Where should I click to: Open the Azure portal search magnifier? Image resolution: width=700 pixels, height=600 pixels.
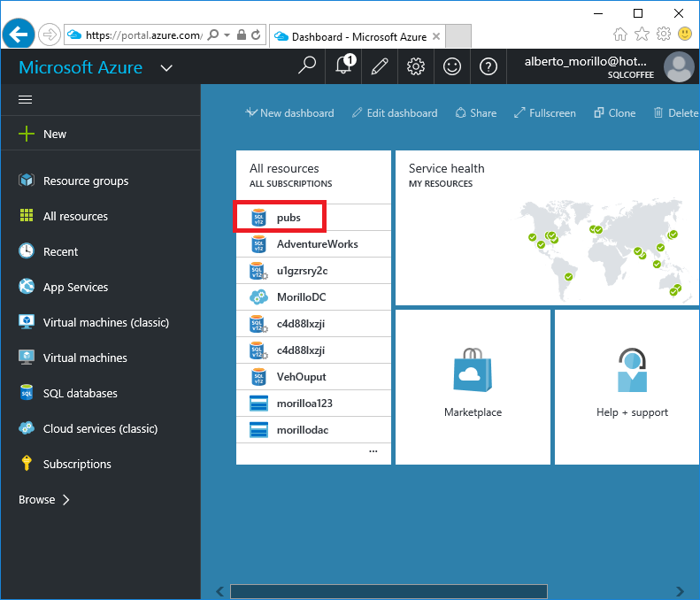tap(307, 66)
